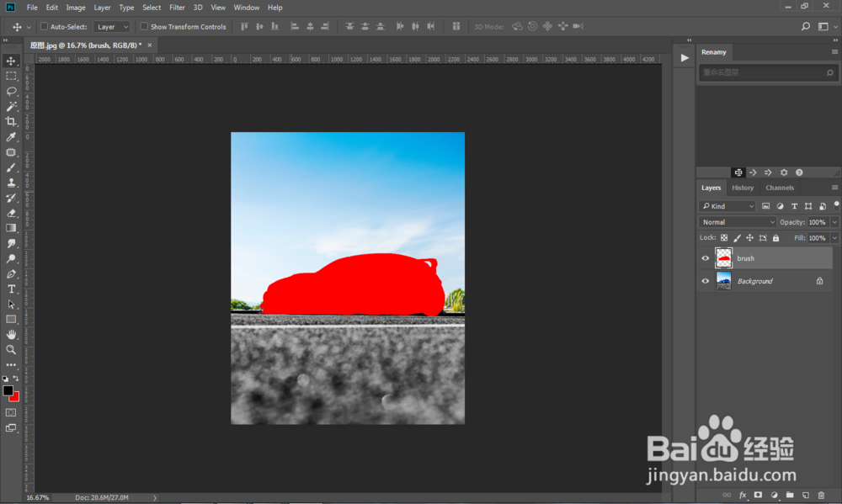This screenshot has height=504, width=842.
Task: Swap foreground and background colors
Action: click(x=16, y=379)
